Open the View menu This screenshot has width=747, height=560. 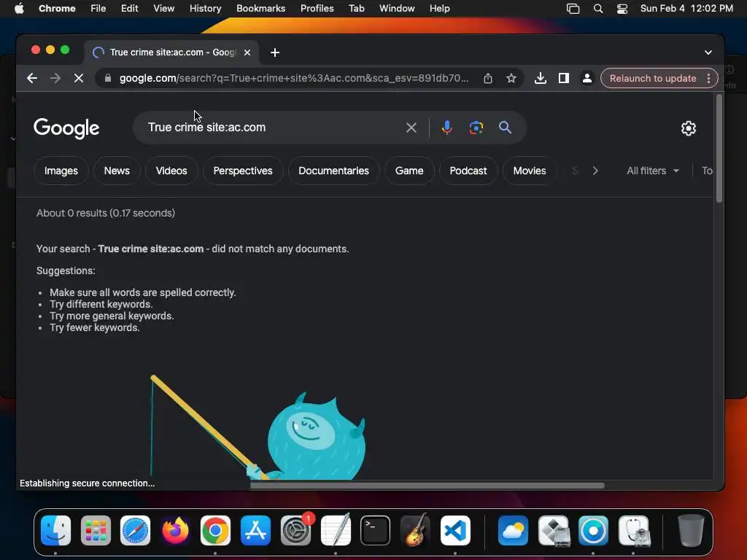163,9
